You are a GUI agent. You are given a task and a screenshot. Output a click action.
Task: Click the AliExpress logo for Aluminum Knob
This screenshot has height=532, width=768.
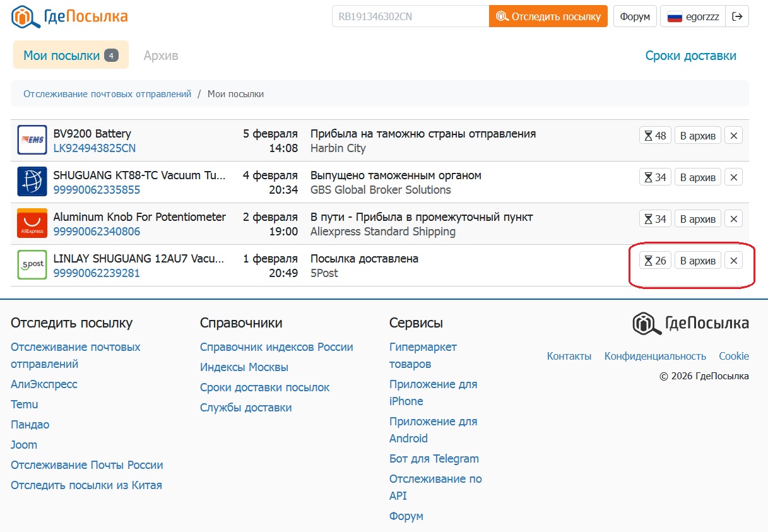coord(32,223)
